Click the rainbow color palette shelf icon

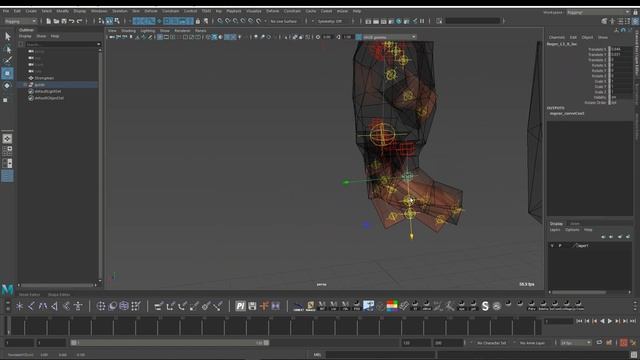(x=392, y=306)
